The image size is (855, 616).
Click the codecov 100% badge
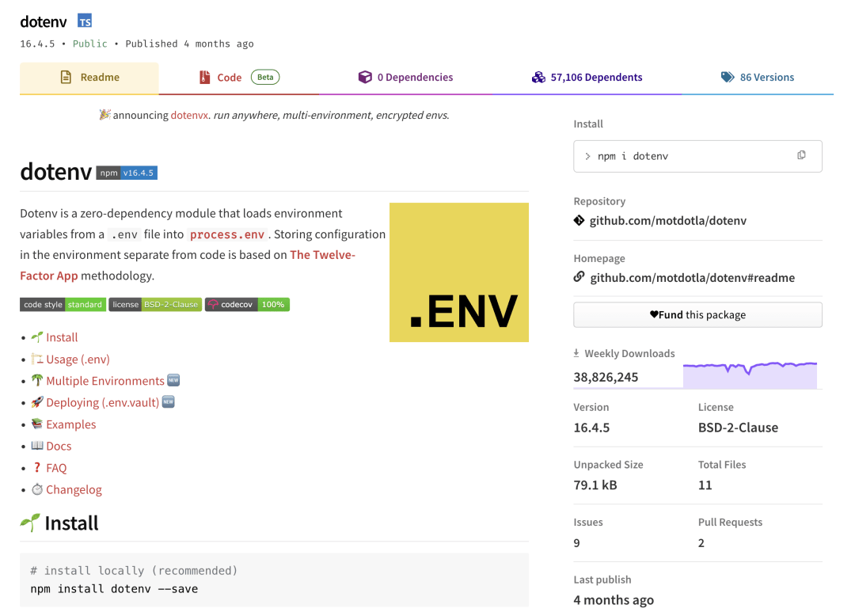tap(247, 304)
